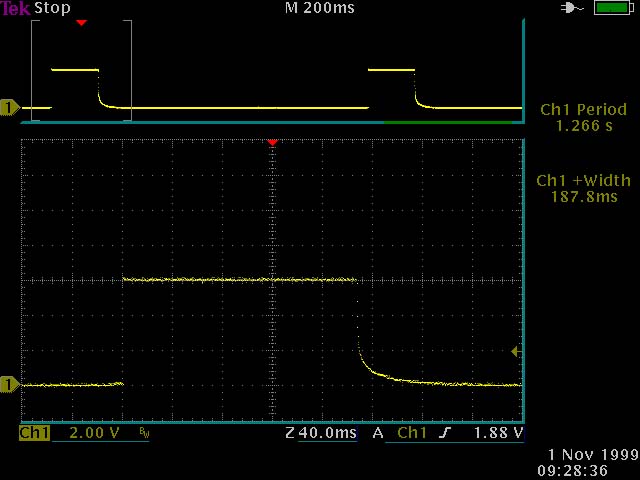Viewport: 640px width, 480px height.
Task: Select channel 1 ground marker in overview window
Action: click(10, 107)
